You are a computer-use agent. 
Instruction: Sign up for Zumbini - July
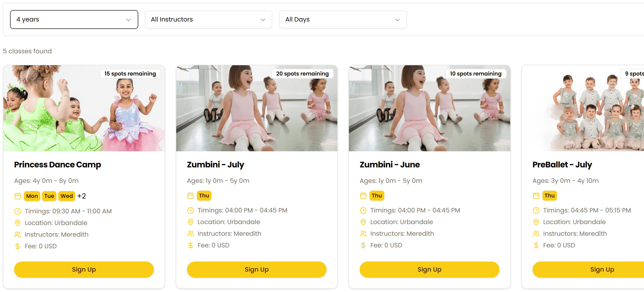click(x=257, y=269)
